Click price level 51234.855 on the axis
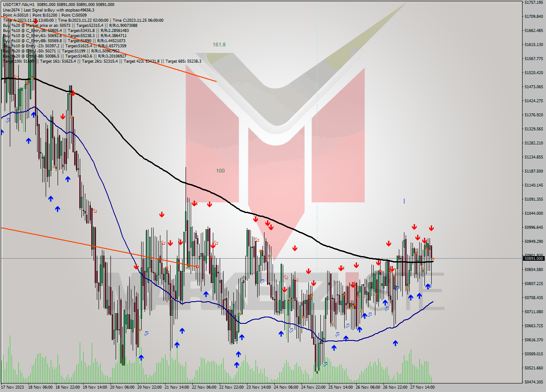Image resolution: width=546 pixels, height=392 pixels. [x=534, y=157]
